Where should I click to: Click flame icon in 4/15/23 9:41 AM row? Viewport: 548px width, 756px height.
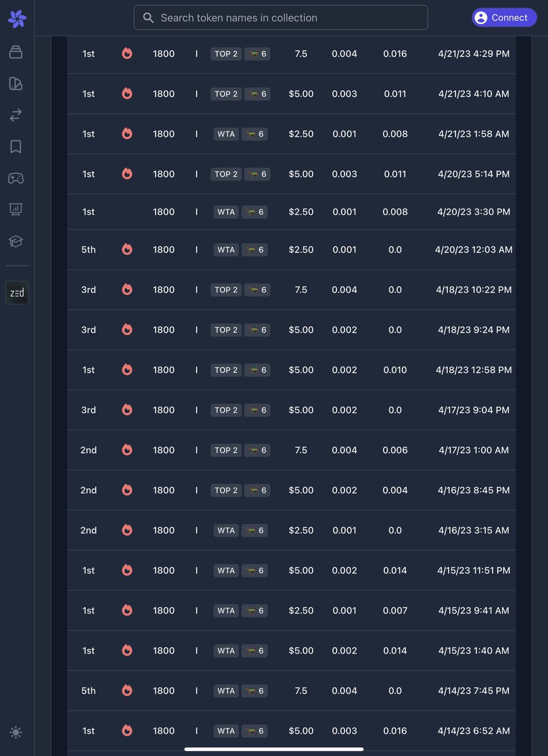tap(127, 610)
